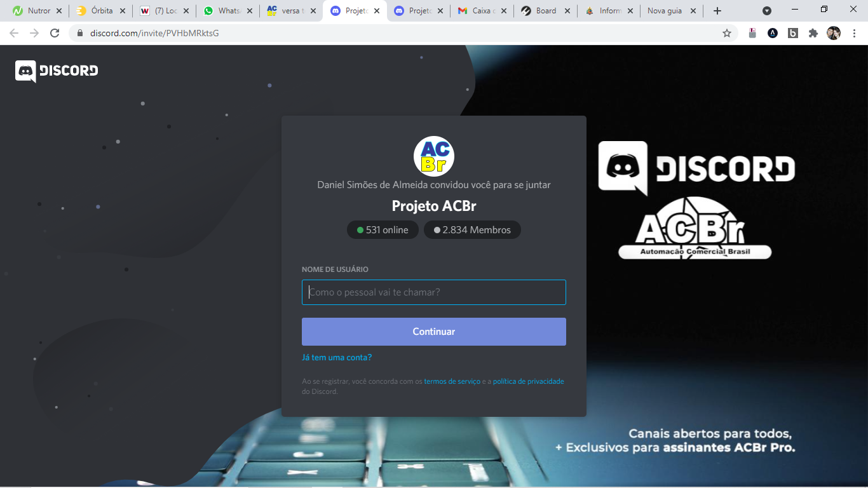Screen dimensions: 868x488
Task: Close the active Projeto tab
Action: pos(377,11)
